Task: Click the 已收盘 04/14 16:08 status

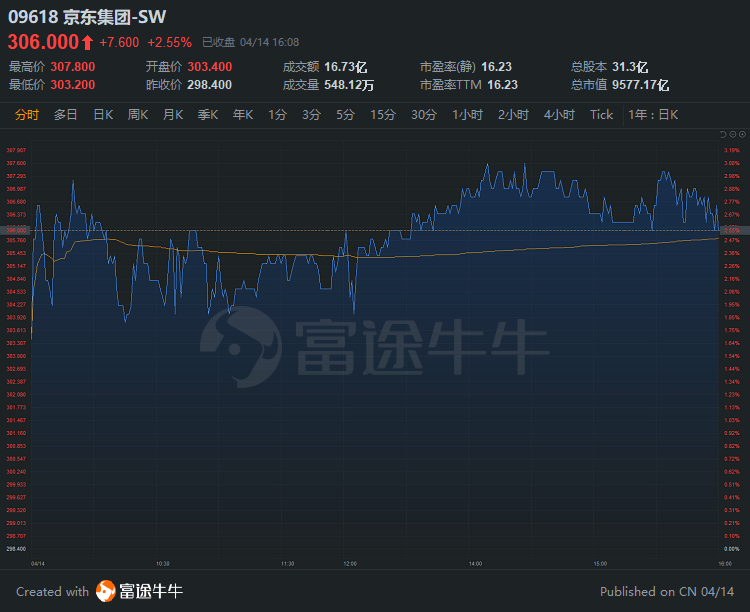Action: point(251,43)
